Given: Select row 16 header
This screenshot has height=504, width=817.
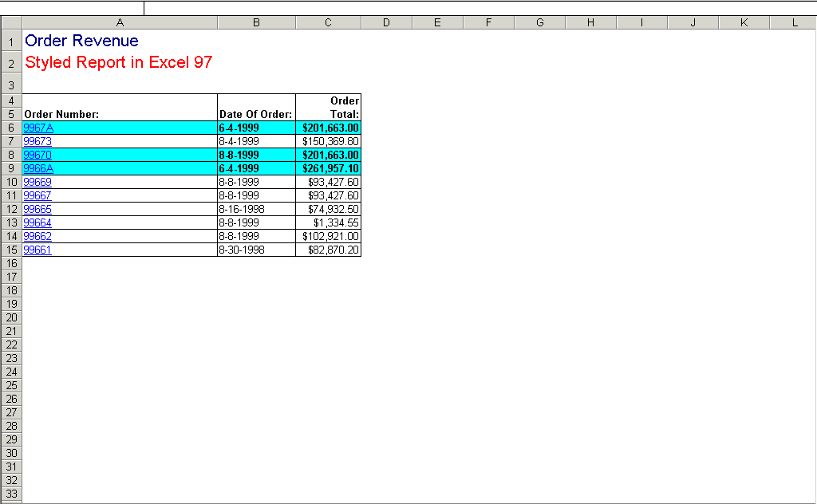Looking at the screenshot, I should point(11,263).
